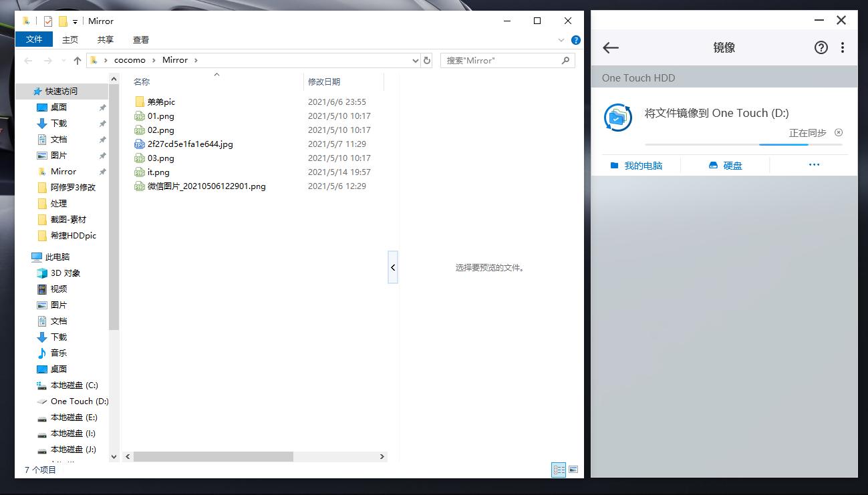Viewport: 868px width, 495px height.
Task: Select the file 03.png
Action: point(160,158)
